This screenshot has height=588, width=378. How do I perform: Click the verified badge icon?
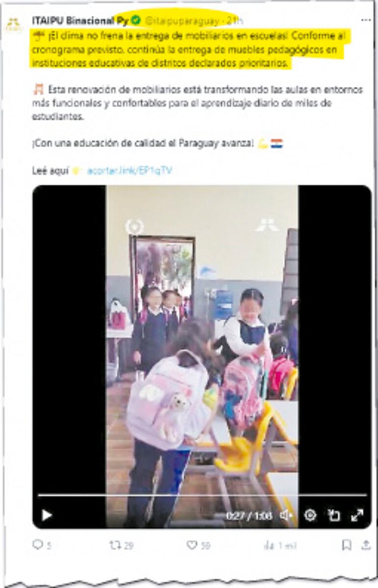coord(136,21)
